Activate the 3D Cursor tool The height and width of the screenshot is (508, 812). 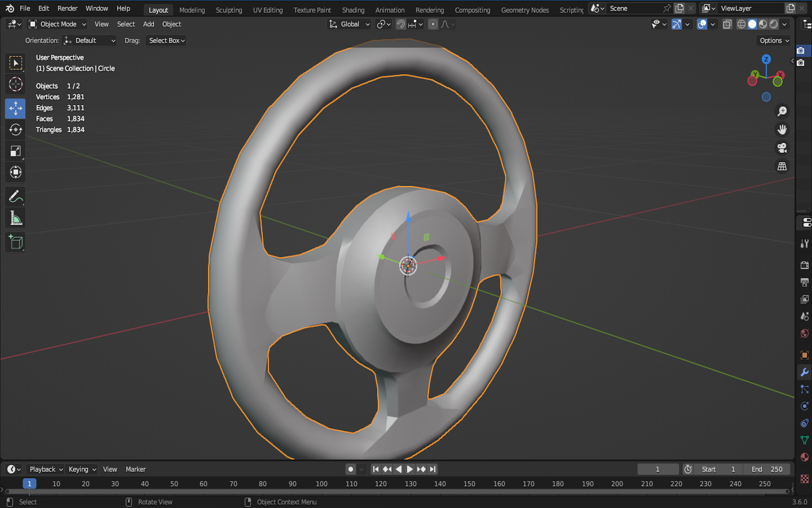click(x=15, y=85)
